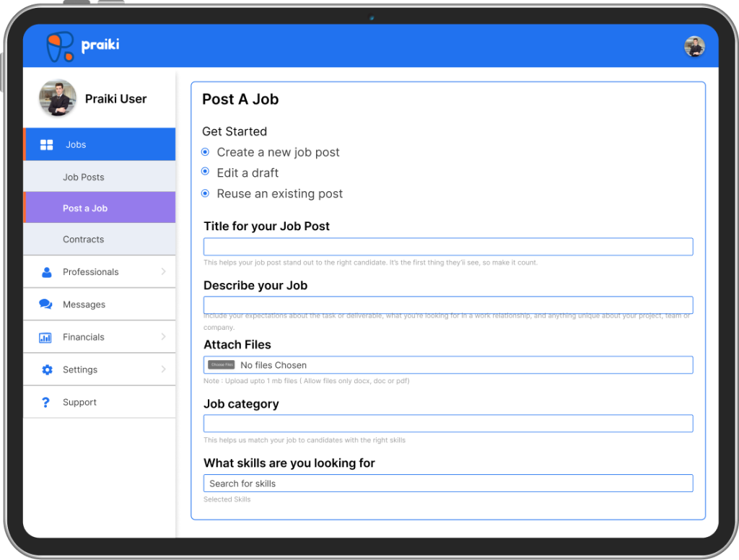739x560 pixels.
Task: Click the Support question mark icon
Action: click(x=45, y=402)
